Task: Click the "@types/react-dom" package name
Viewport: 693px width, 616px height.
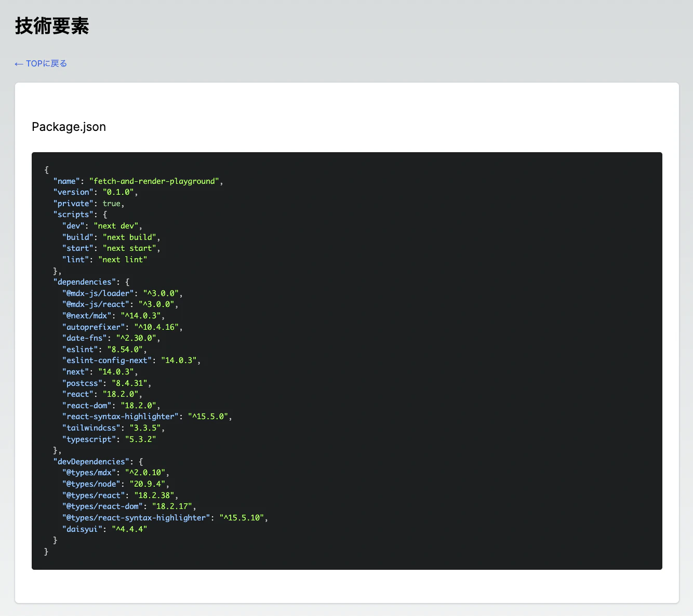Action: pyautogui.click(x=102, y=506)
